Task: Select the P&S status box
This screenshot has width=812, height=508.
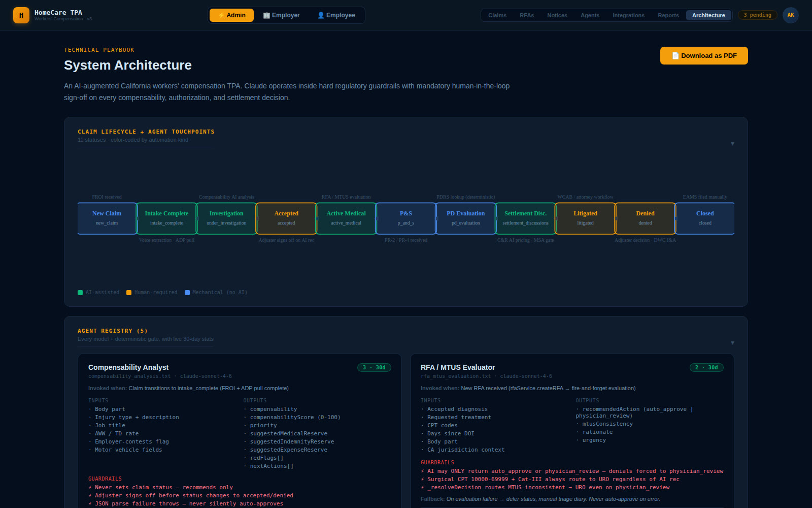Action: [x=406, y=218]
